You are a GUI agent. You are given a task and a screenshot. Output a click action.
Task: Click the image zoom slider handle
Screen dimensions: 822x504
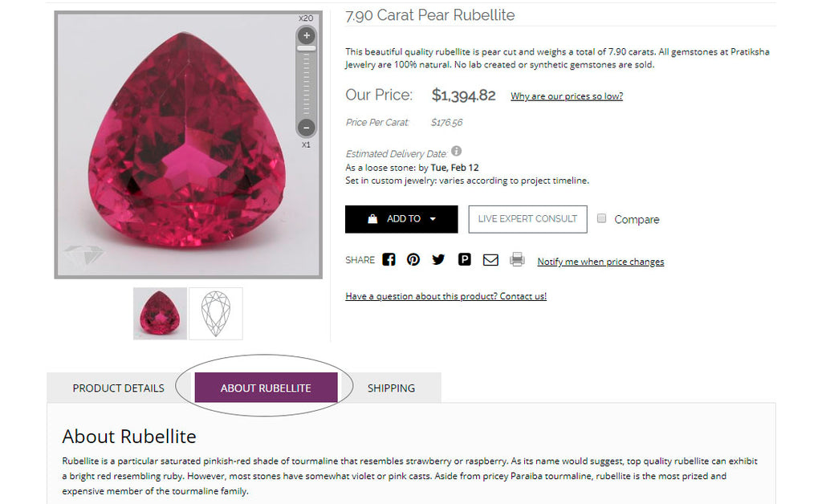click(307, 49)
